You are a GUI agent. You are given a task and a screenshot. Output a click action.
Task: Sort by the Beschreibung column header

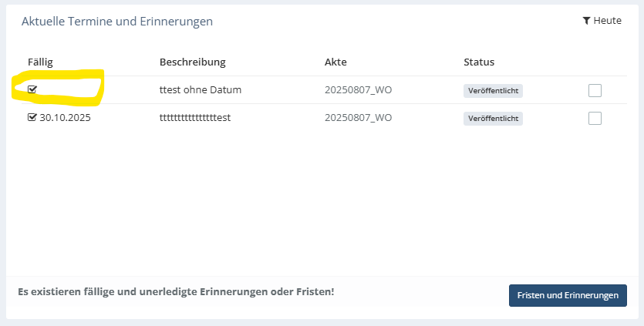point(193,62)
